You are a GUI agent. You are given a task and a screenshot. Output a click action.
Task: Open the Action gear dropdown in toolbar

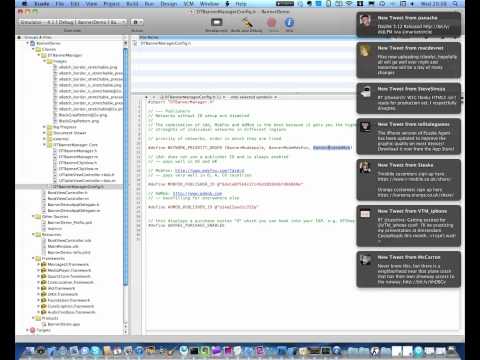[x=137, y=22]
